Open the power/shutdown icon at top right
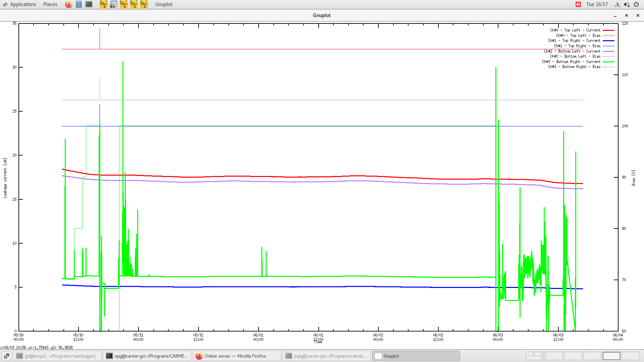Viewport: 644px width, 362px height. pos(636,4)
